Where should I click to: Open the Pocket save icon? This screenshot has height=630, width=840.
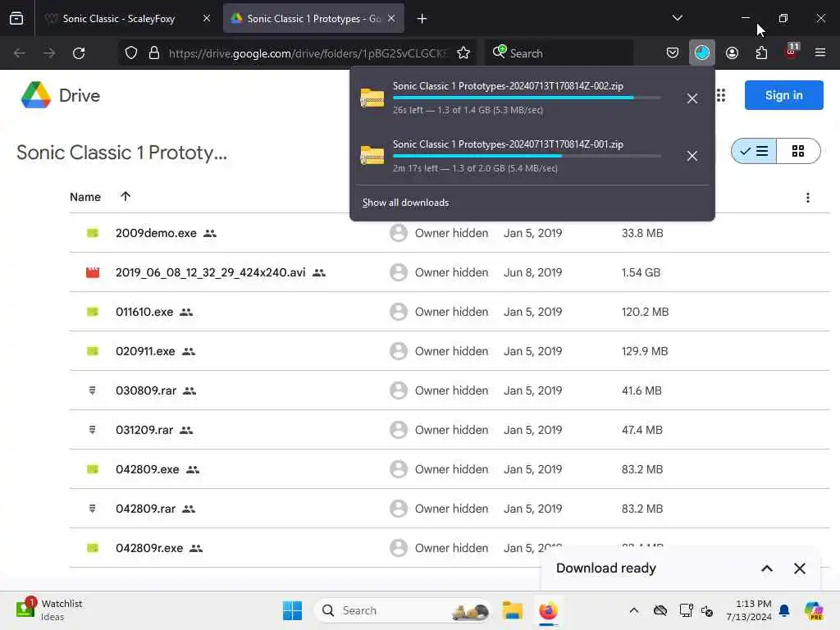(x=673, y=52)
